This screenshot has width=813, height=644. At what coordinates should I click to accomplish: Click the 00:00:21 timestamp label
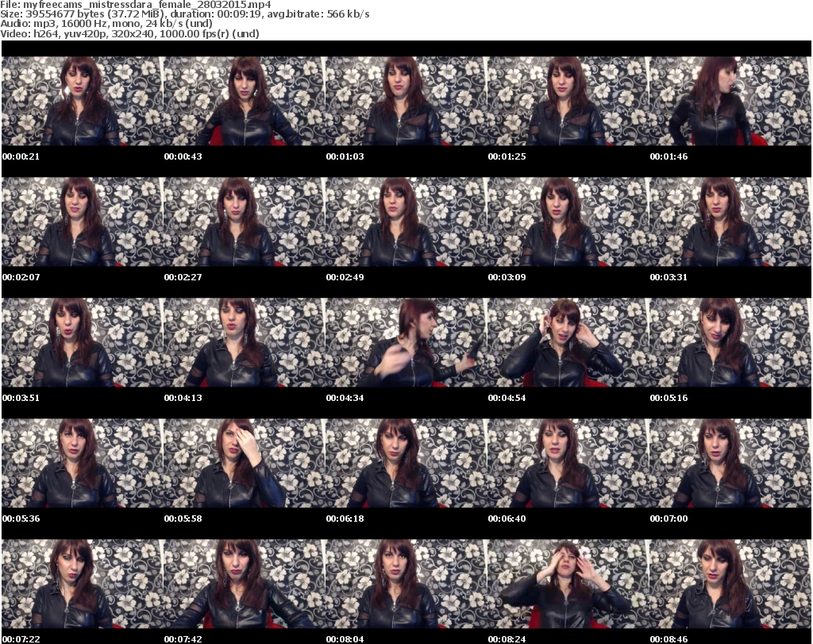pyautogui.click(x=21, y=156)
